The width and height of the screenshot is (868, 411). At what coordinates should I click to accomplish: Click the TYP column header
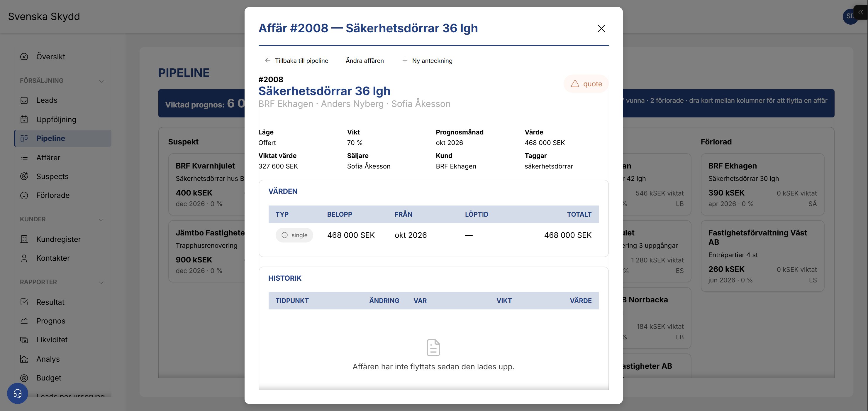click(x=282, y=214)
